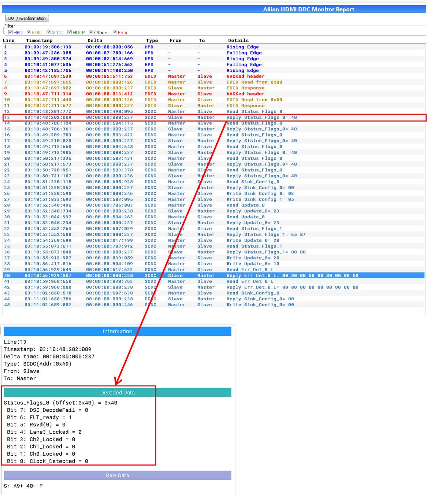Click the Information panel header
This screenshot has width=431, height=504.
coord(117,331)
